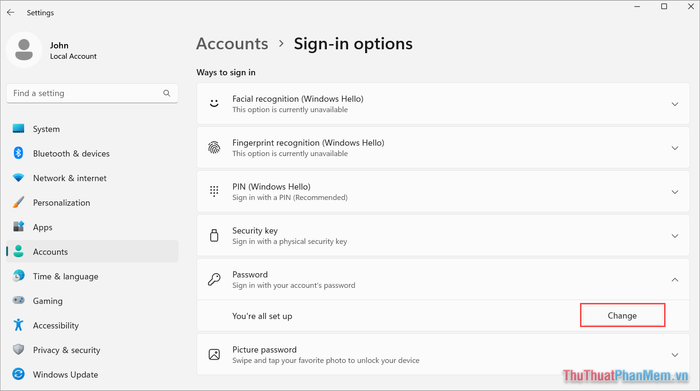Click the Change password button

coord(622,315)
